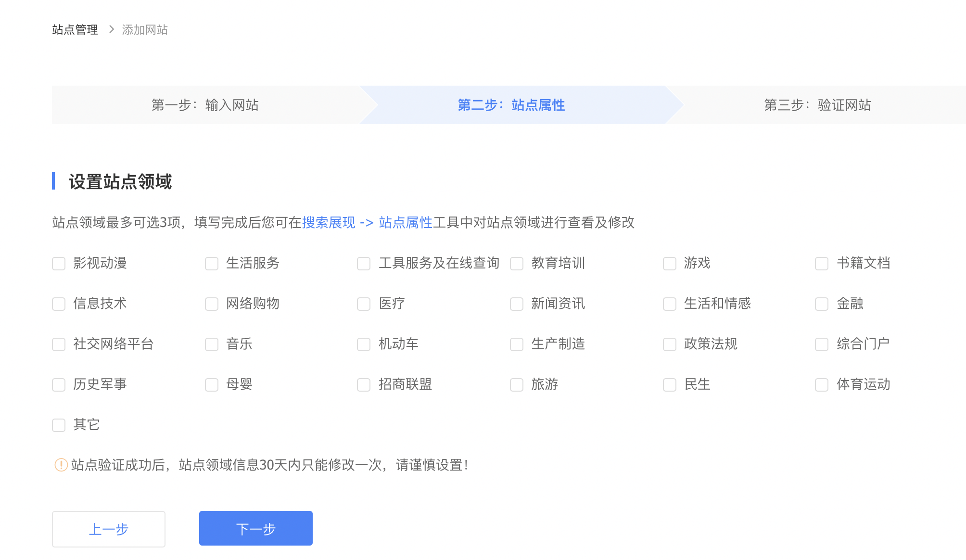Select the 社交网络平台 checkbox
The image size is (966, 560).
(x=59, y=344)
